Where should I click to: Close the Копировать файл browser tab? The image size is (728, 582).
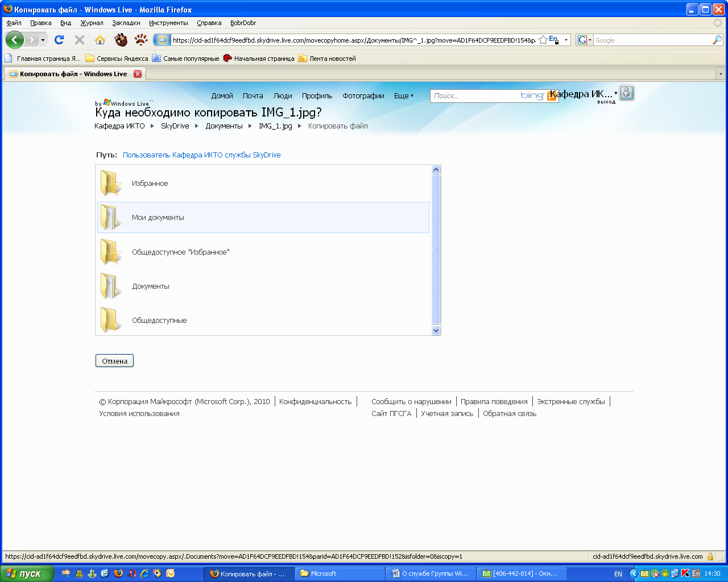tap(138, 74)
